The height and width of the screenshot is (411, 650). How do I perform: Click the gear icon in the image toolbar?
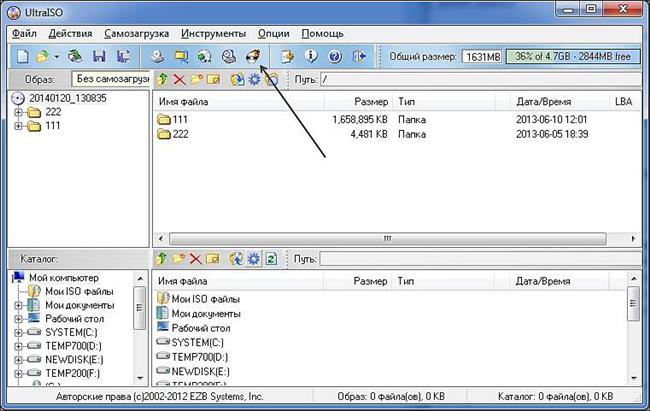254,79
